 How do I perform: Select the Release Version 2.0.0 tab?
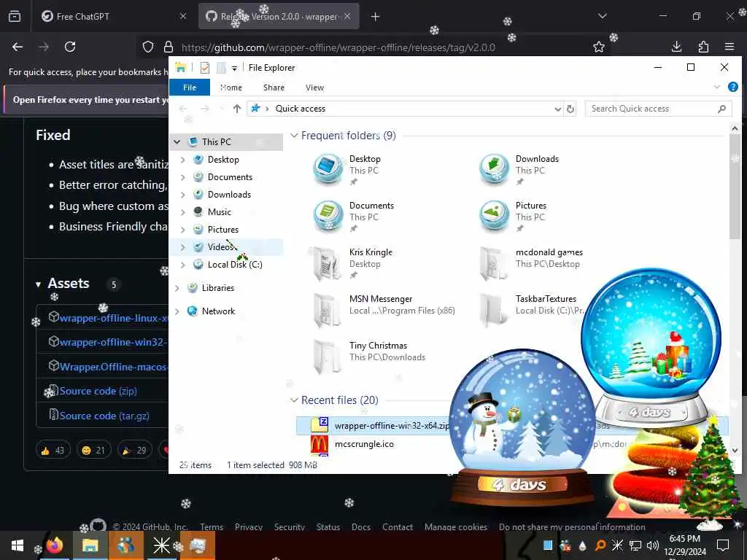pyautogui.click(x=279, y=16)
